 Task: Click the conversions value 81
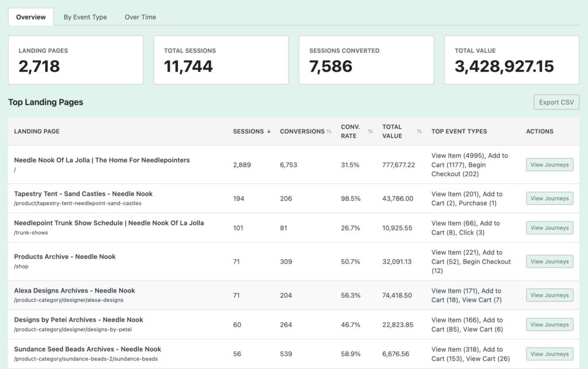[284, 228]
